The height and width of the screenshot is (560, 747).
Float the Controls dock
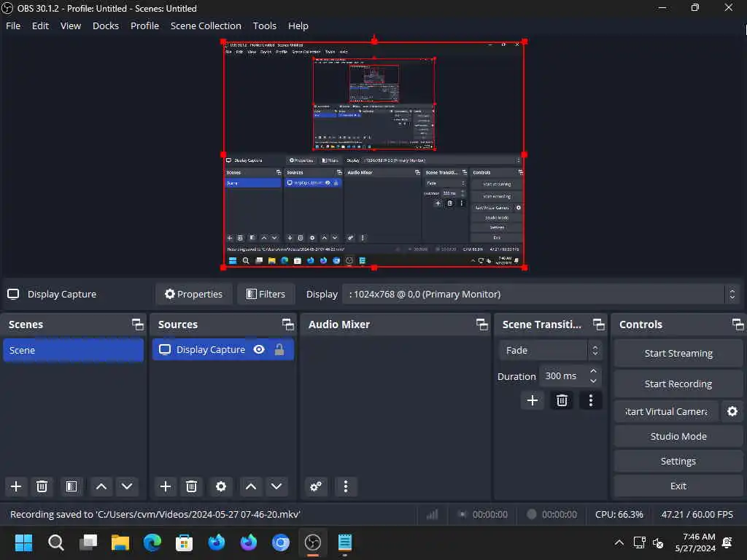pyautogui.click(x=738, y=324)
